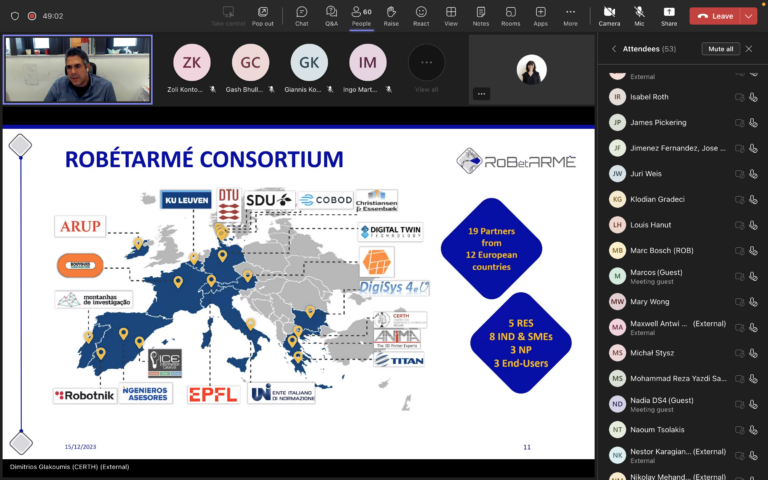Leave the meeting
Screen dimensions: 768x480
[x=715, y=16]
